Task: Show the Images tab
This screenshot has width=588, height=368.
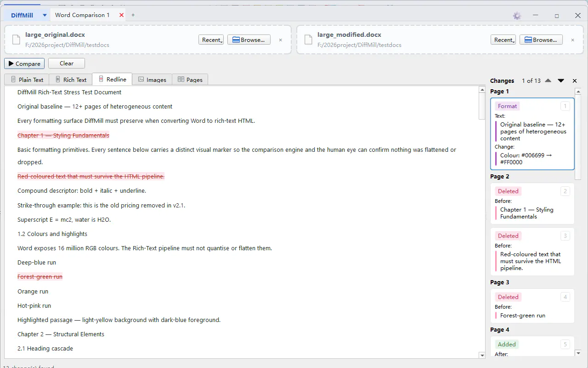Action: point(152,80)
